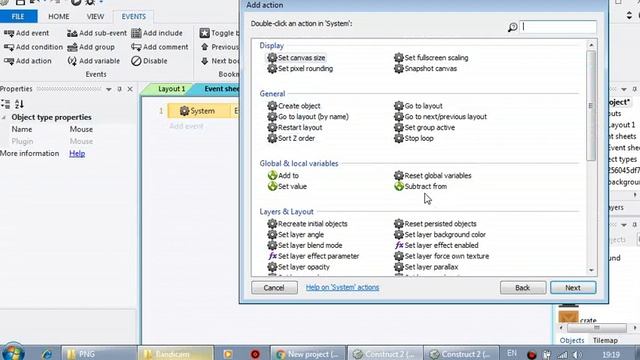The height and width of the screenshot is (360, 640).
Task: Click Next in the Add action dialog
Action: coord(573,288)
